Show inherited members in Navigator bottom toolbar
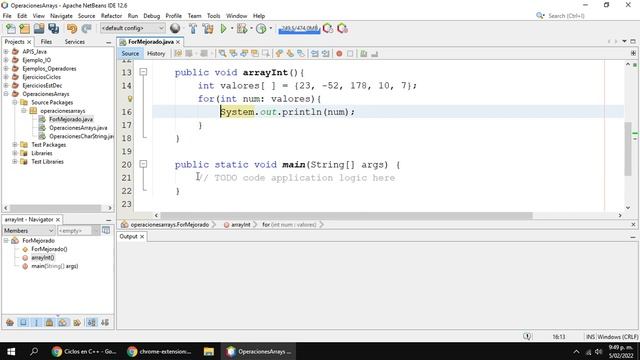The image size is (640, 360). coord(10,322)
